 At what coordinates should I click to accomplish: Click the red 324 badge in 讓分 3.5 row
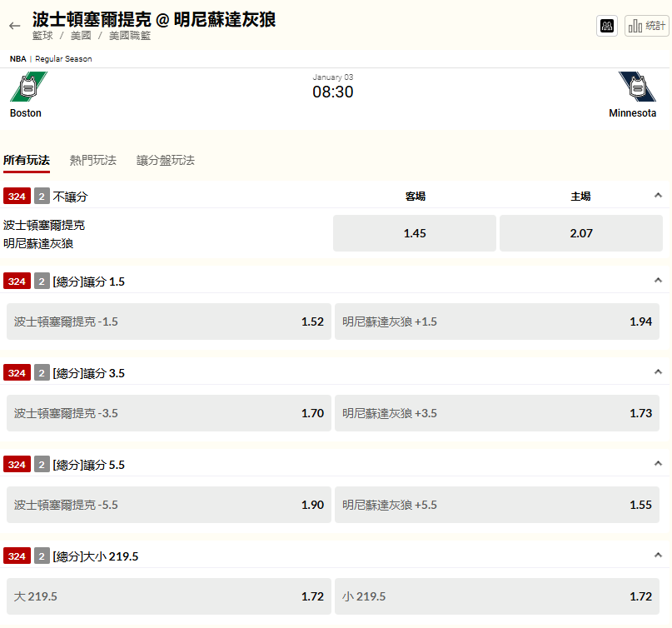pos(17,373)
